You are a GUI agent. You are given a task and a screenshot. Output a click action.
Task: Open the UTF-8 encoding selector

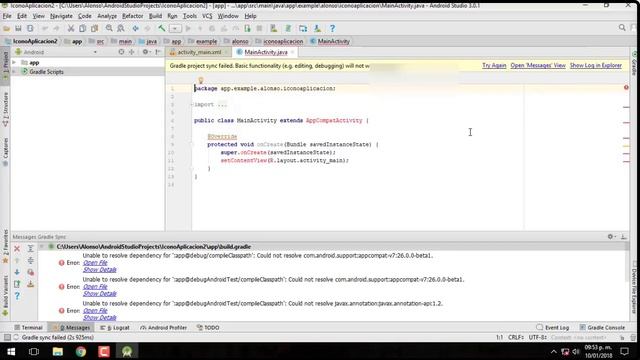538,338
